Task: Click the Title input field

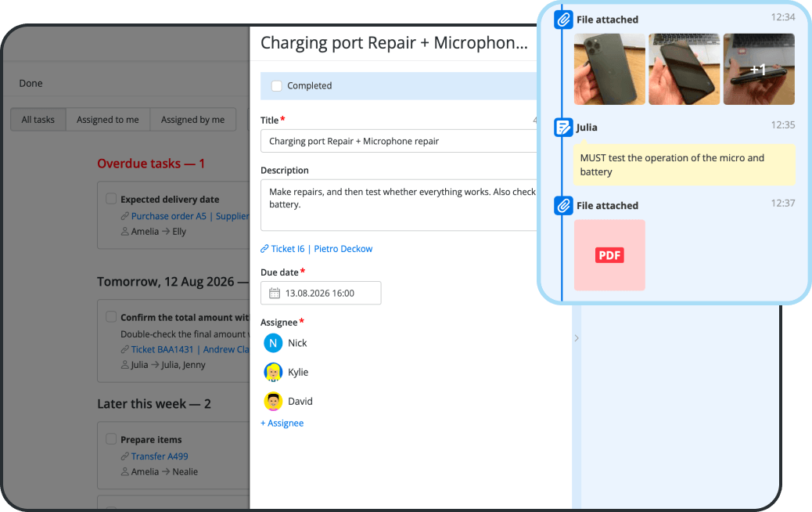Action: pos(399,141)
